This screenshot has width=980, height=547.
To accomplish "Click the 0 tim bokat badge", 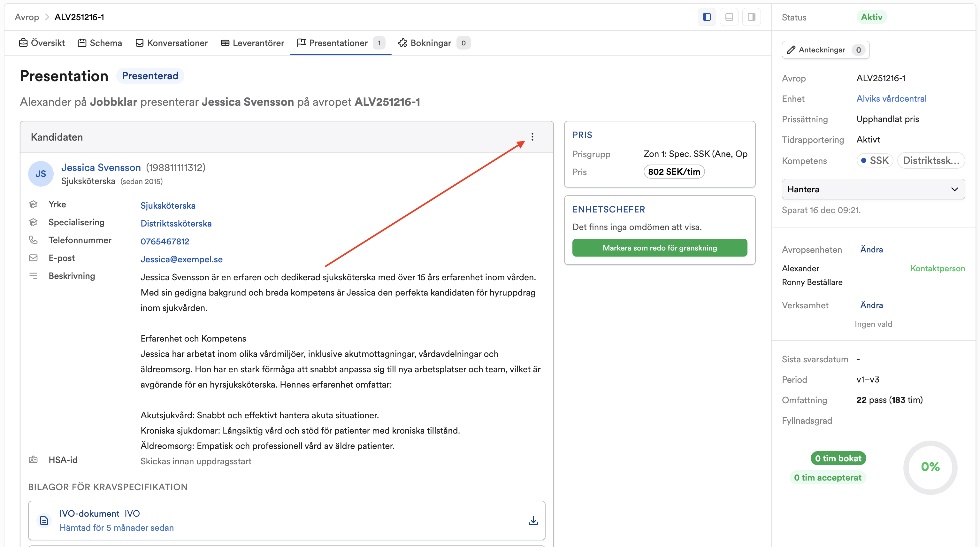I will (x=838, y=458).
